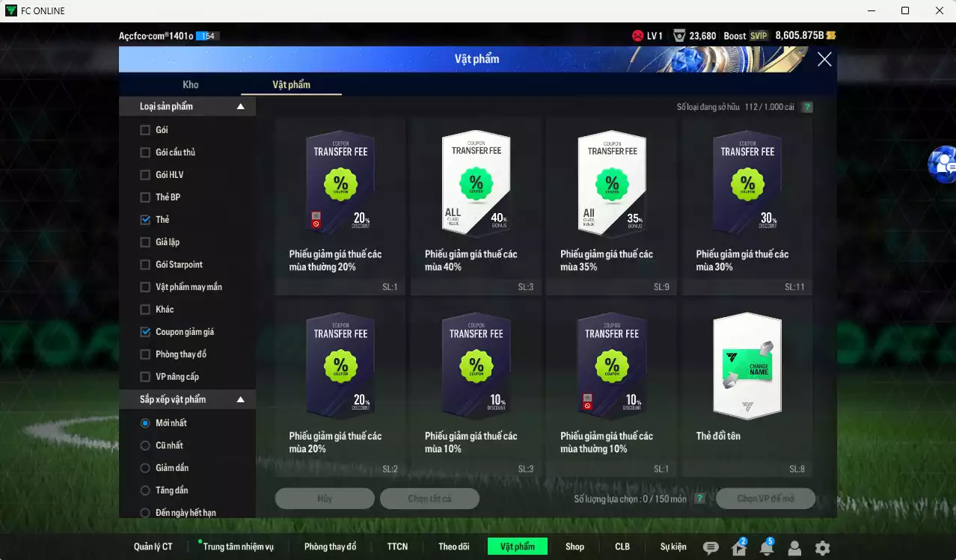Click the floating soccer ball icon on the right
This screenshot has height=560, width=956.
pyautogui.click(x=945, y=164)
